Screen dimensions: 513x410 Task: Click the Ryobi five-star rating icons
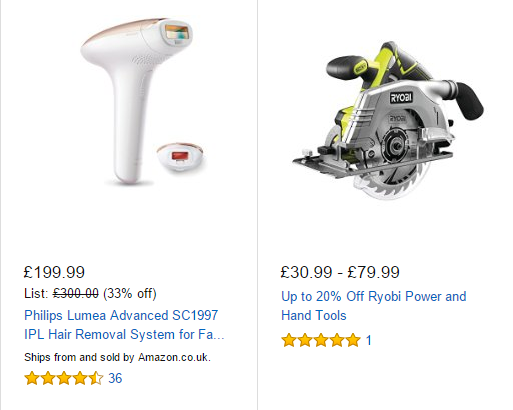click(x=321, y=340)
